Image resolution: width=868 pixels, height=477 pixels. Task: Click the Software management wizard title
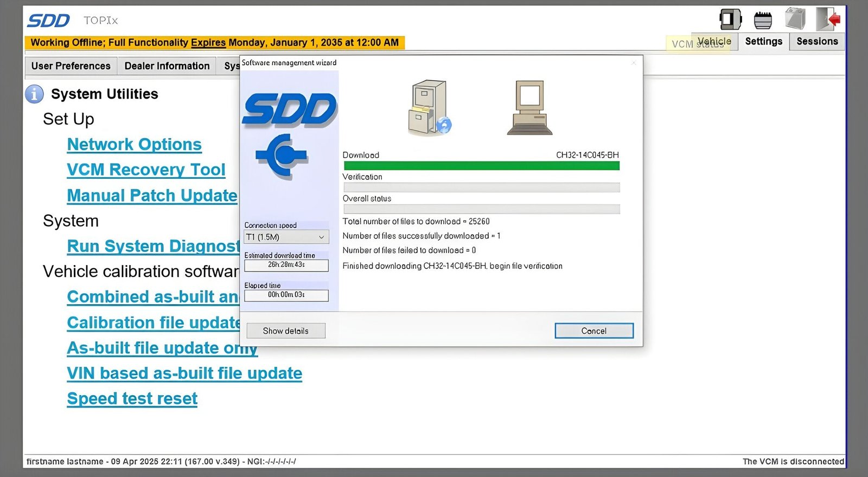click(x=289, y=63)
